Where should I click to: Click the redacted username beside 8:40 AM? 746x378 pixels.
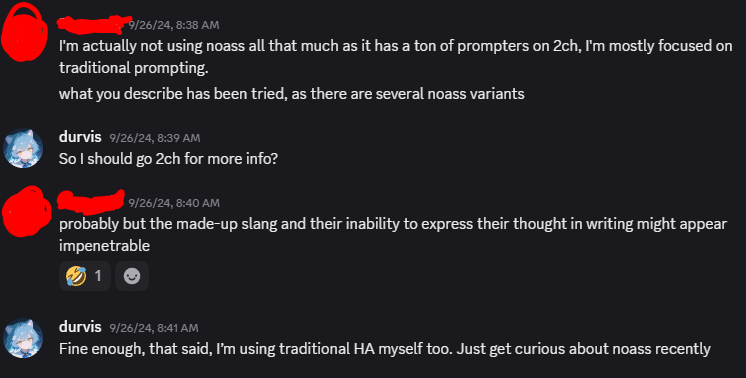click(x=91, y=202)
